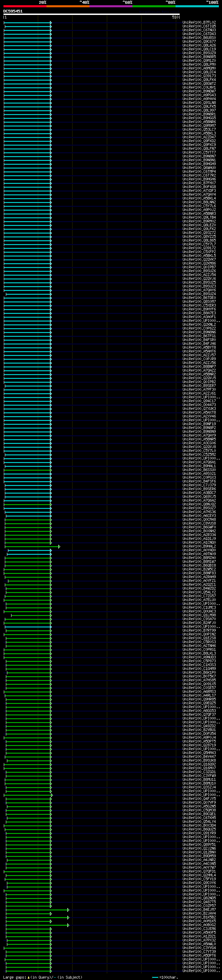Click the red 20% identity color segment
Screen dimensions: 222x980
(25, 7)
